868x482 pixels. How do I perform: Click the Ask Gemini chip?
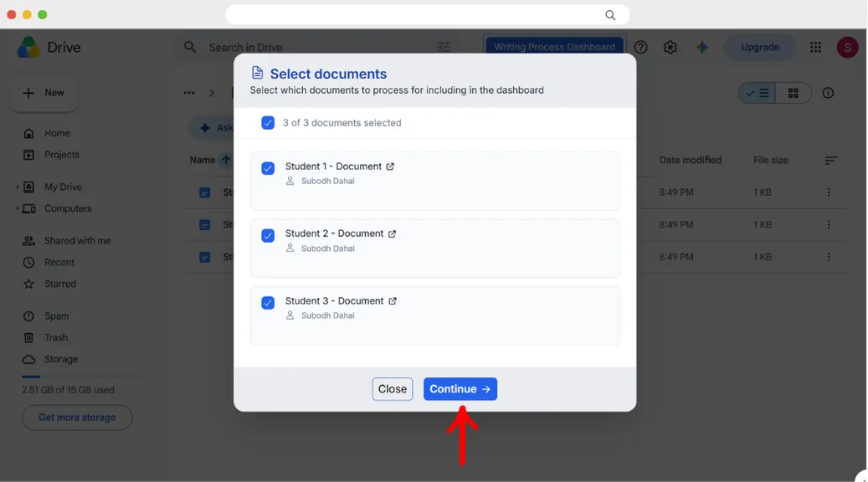point(213,128)
